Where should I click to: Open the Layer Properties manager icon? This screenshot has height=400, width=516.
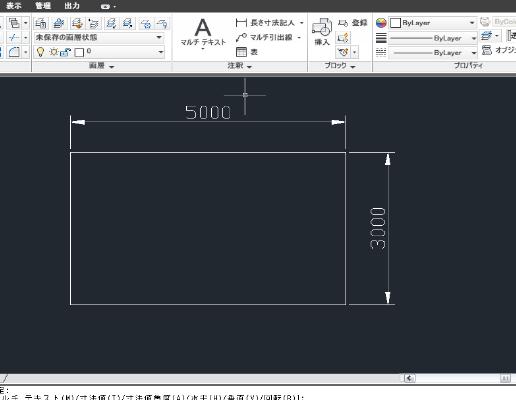pos(41,23)
